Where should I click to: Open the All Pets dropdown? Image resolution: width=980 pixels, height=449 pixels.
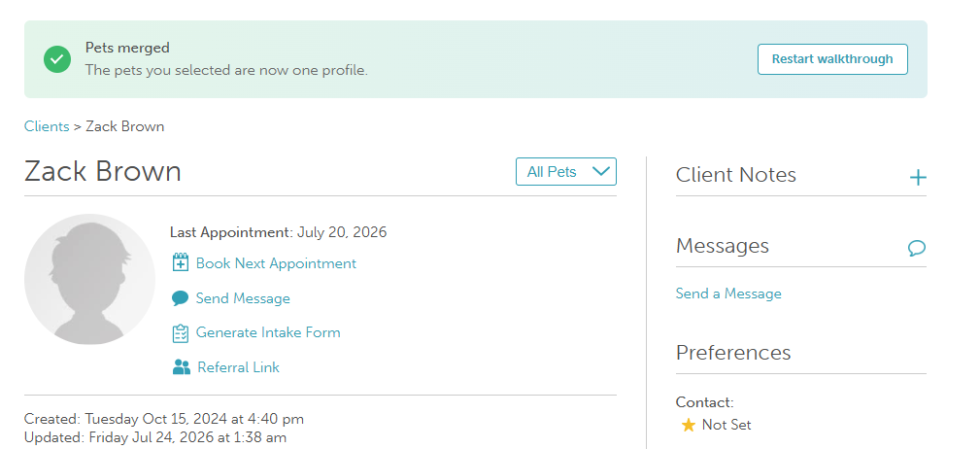coord(566,171)
